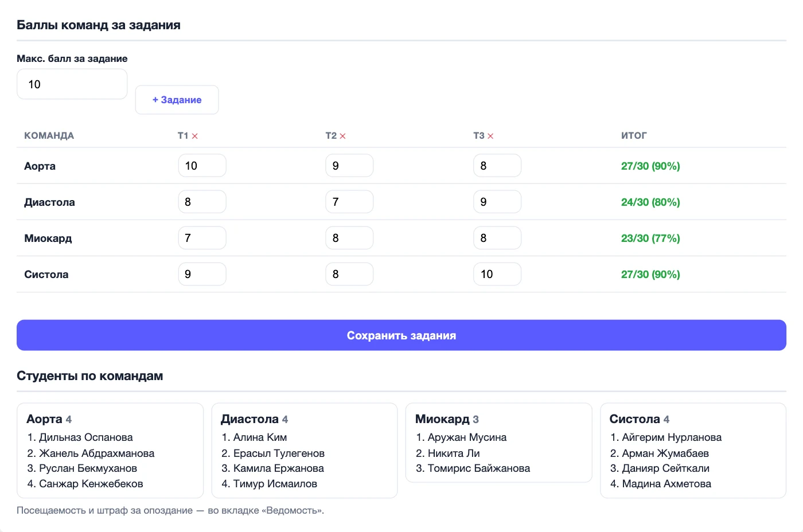
Task: Click team name «Аорта» in scores table
Action: click(x=40, y=166)
